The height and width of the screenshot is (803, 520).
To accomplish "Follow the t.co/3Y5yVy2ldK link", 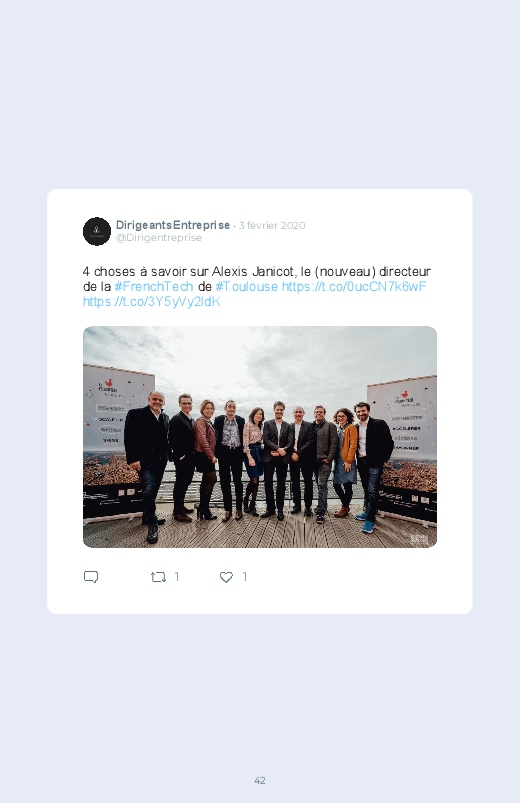I will [x=152, y=302].
